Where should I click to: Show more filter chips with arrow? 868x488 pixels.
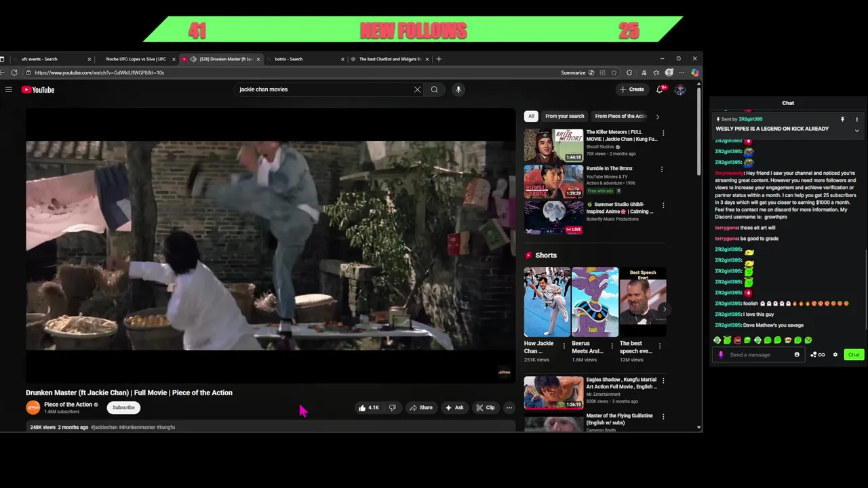pyautogui.click(x=657, y=117)
